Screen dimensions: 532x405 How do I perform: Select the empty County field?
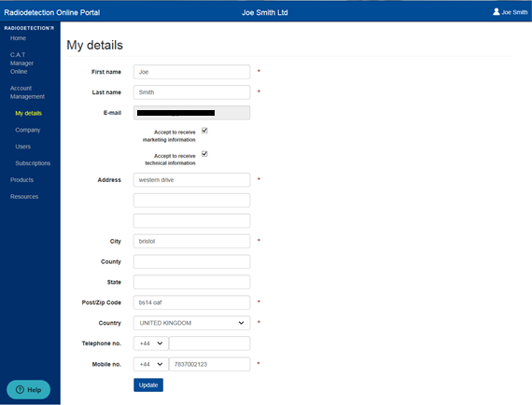pos(191,261)
